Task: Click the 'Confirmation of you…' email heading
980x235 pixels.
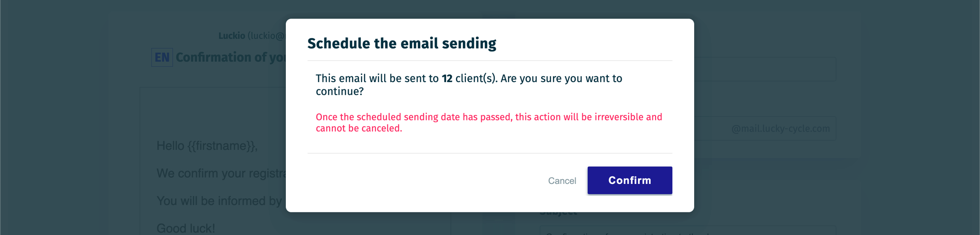Action: coord(231,57)
